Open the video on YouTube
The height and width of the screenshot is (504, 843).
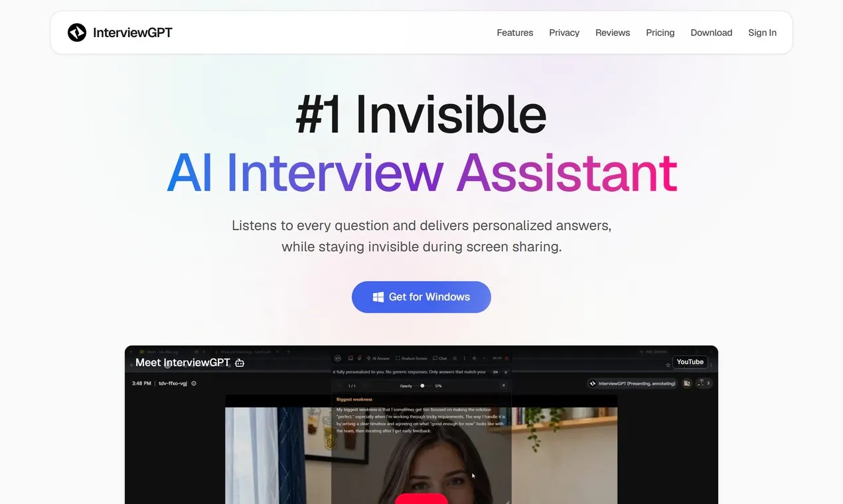690,362
